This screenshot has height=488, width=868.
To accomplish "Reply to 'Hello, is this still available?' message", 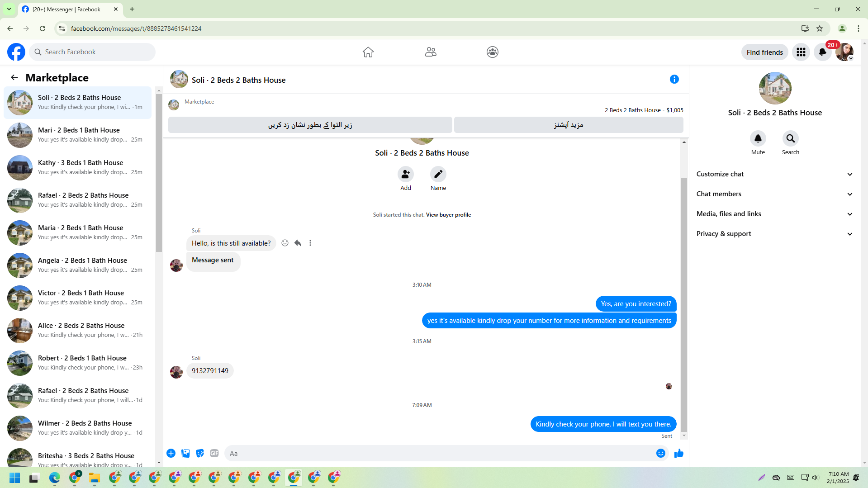I will (x=298, y=243).
